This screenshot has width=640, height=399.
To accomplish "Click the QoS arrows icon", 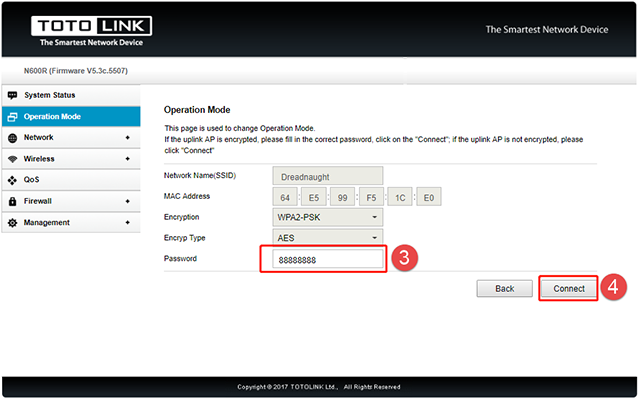I will coord(13,180).
